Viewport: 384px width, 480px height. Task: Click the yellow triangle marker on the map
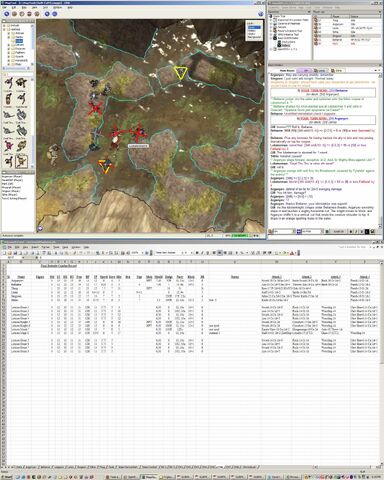coord(180,73)
